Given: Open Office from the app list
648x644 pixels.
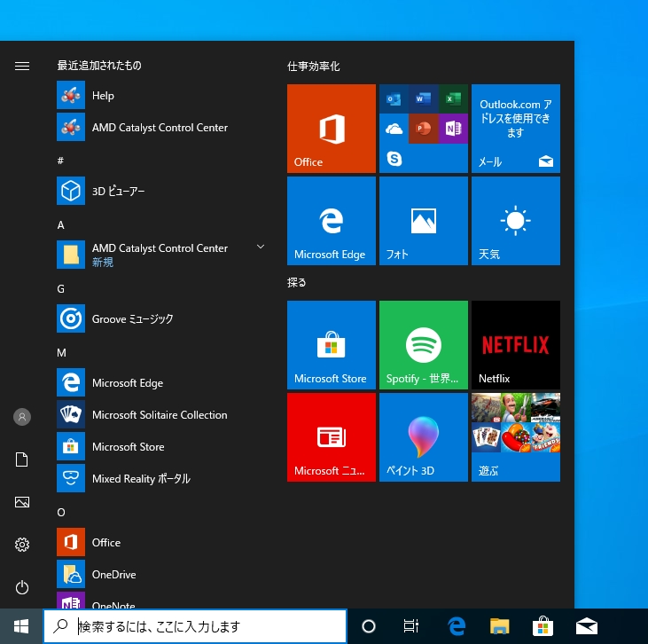Looking at the screenshot, I should 161,542.
